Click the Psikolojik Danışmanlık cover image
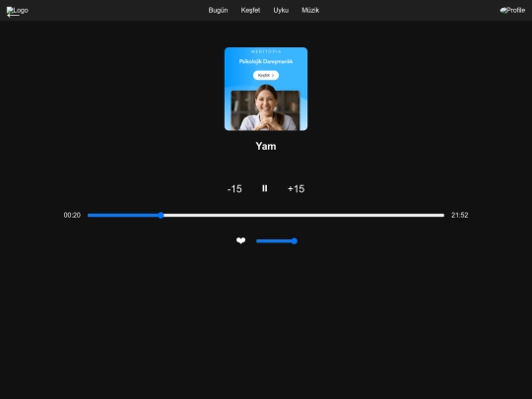 click(x=266, y=89)
